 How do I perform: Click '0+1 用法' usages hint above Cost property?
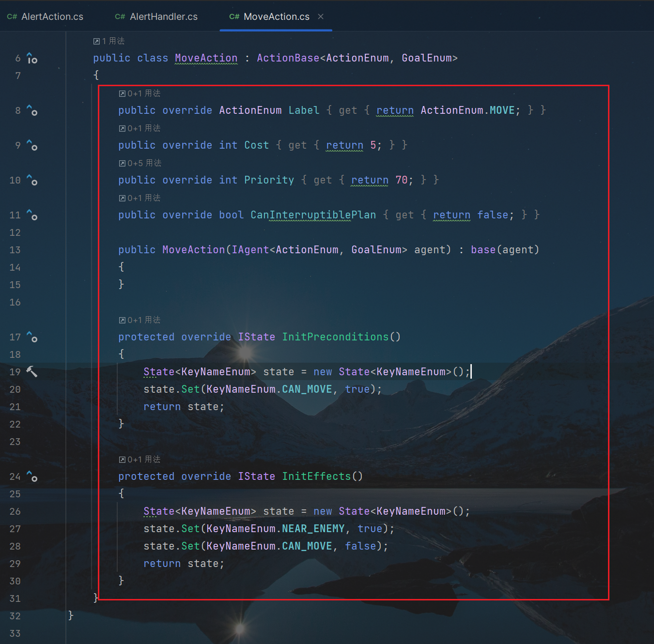pyautogui.click(x=140, y=128)
